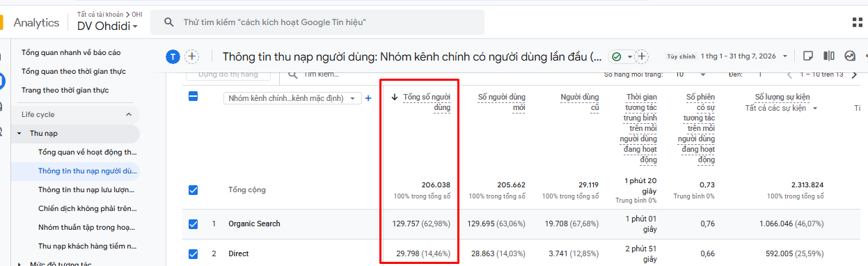Screen dimensions: 868x266
Task: Click total users value 206.038
Action: click(436, 185)
